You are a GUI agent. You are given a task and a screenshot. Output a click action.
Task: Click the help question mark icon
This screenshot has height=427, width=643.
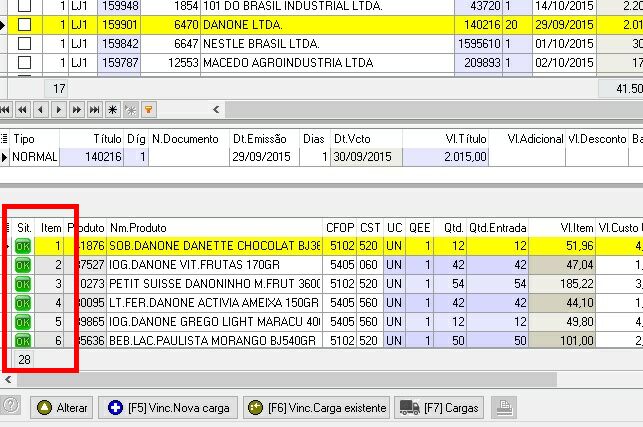click(x=10, y=406)
